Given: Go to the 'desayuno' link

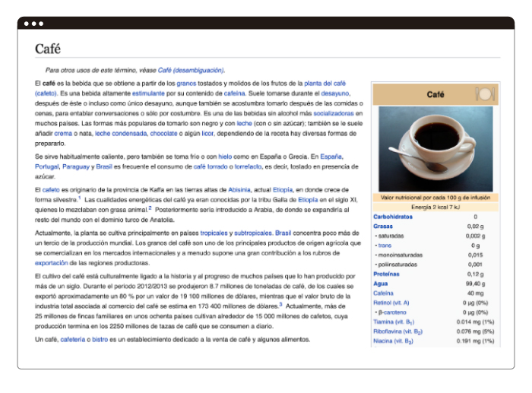Looking at the screenshot, I should (335, 93).
